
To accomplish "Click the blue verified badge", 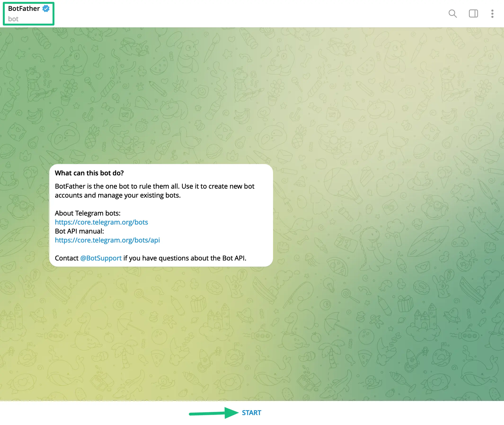I will 46,9.
